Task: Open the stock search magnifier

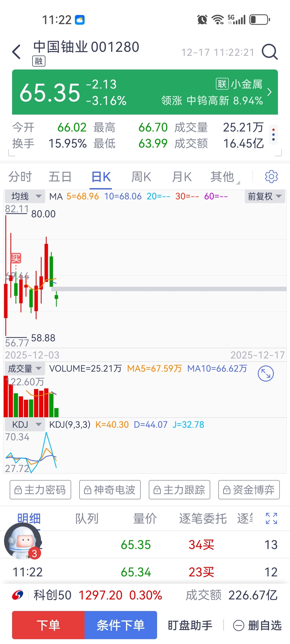Action: pos(270,52)
